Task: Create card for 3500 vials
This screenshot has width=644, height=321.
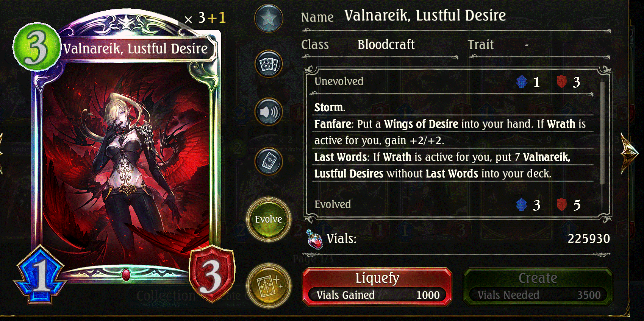Action: click(538, 287)
